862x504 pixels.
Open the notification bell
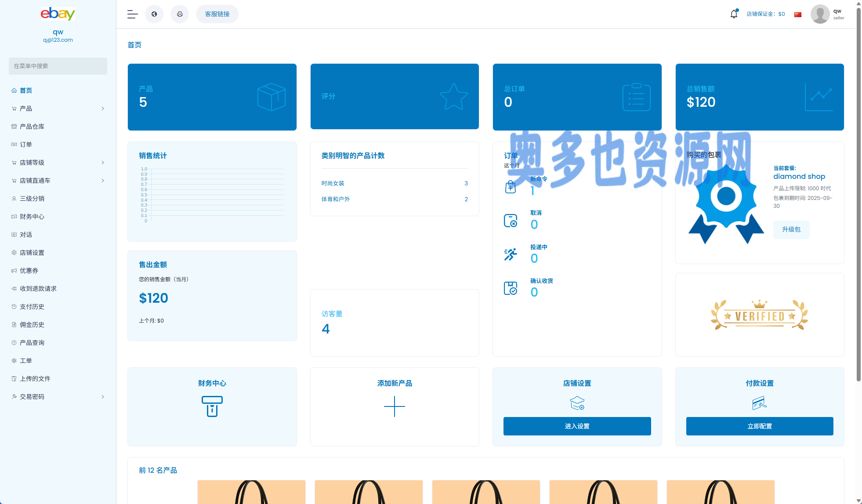[734, 14]
